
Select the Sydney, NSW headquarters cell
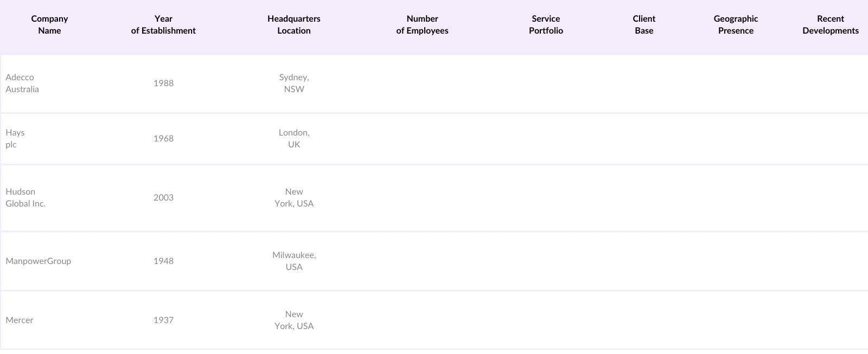(294, 83)
